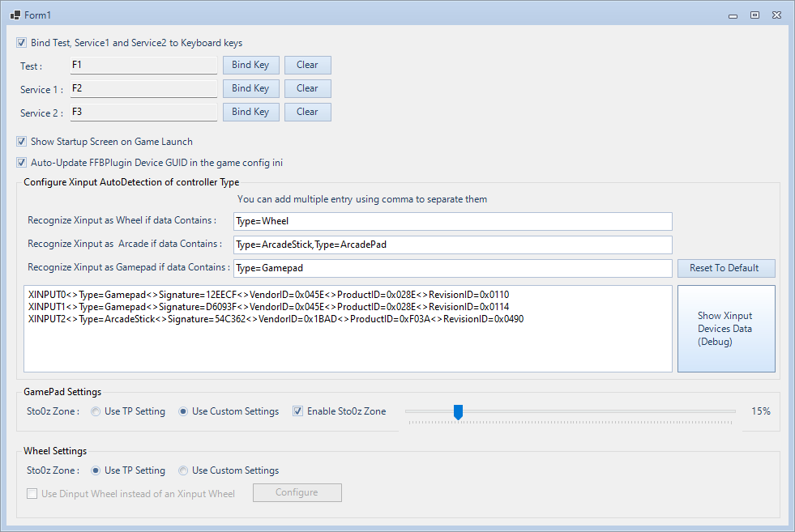Image resolution: width=795 pixels, height=532 pixels.
Task: Click the Test key field showing F1
Action: 143,65
